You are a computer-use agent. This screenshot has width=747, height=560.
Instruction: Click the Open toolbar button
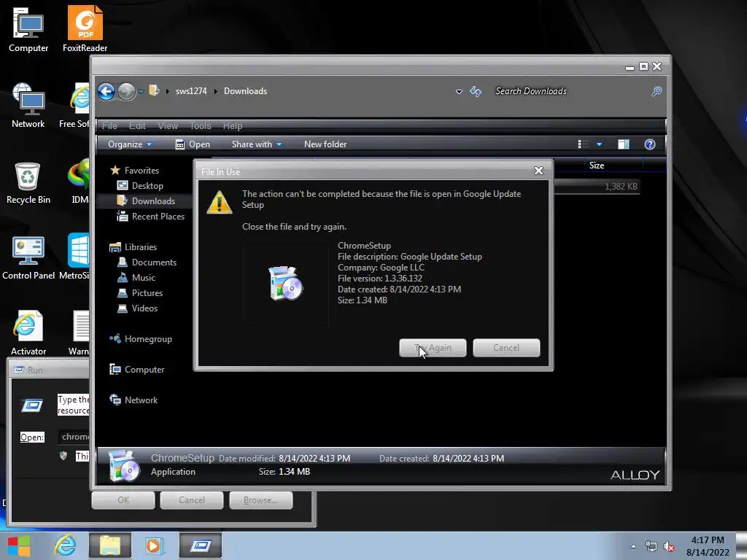click(193, 144)
